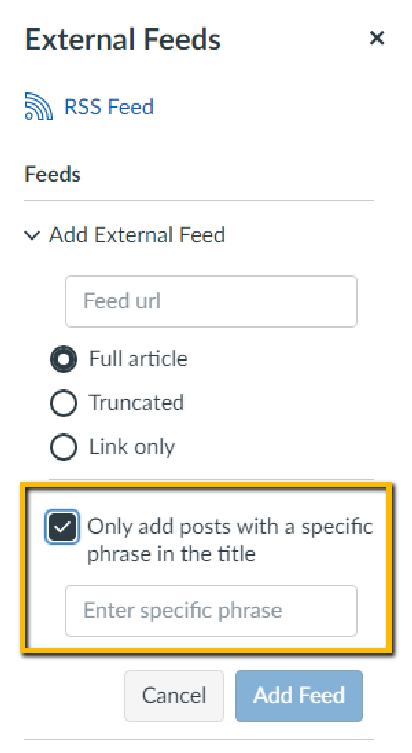Click the Add Feed button
Viewport: 412px width, 753px height.
pyautogui.click(x=299, y=695)
